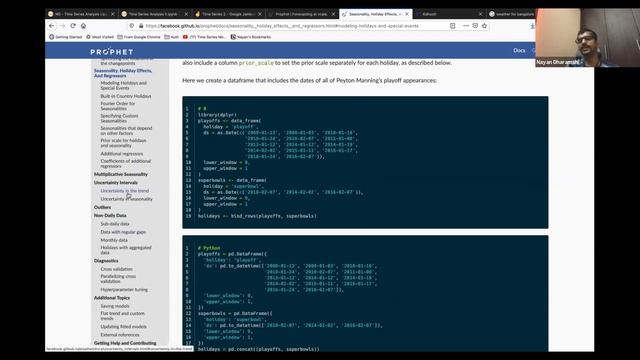Viewport: 640px width, 360px height.
Task: Open Specifying Custom Seasonalities link
Action: [x=119, y=118]
